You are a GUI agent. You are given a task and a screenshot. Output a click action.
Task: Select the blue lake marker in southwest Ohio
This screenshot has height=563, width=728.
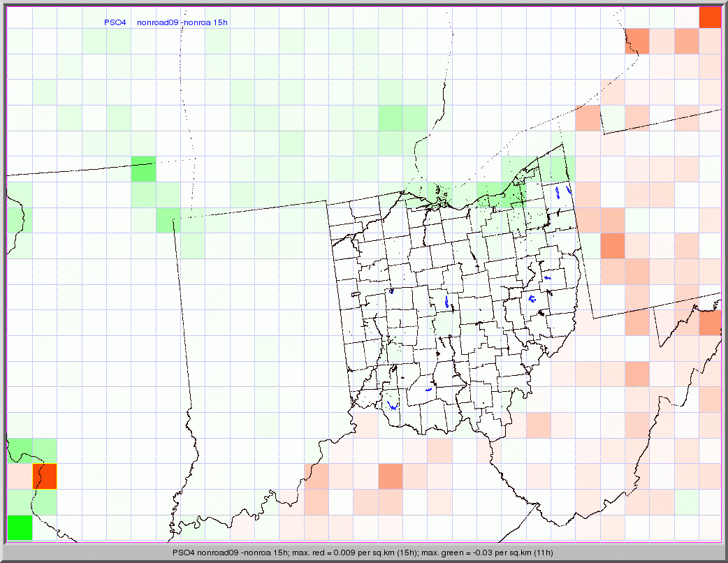click(x=392, y=404)
